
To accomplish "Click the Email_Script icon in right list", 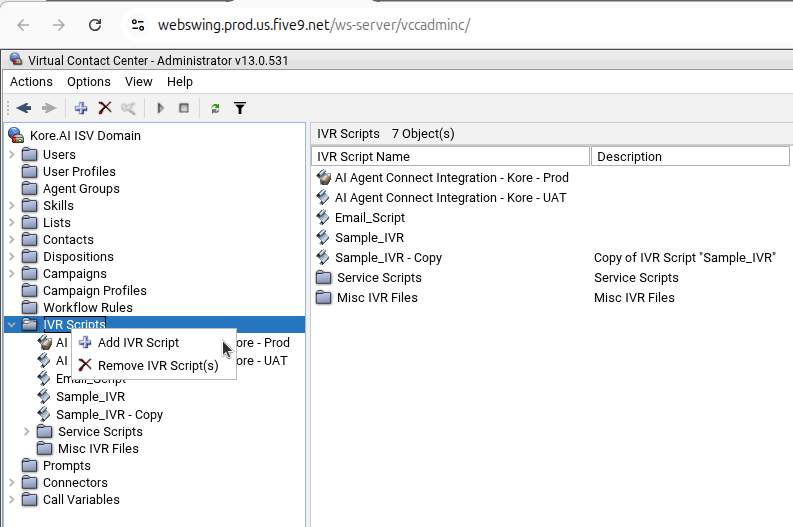I will coord(323,217).
